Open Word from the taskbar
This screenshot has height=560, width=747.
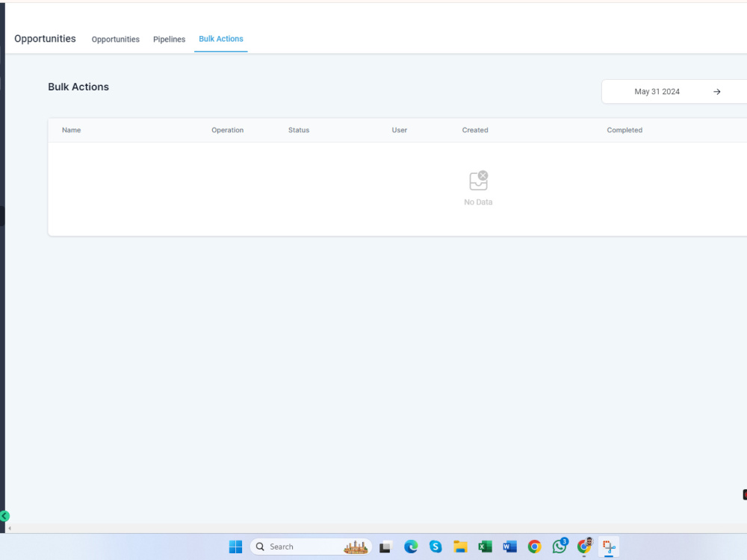tap(509, 547)
